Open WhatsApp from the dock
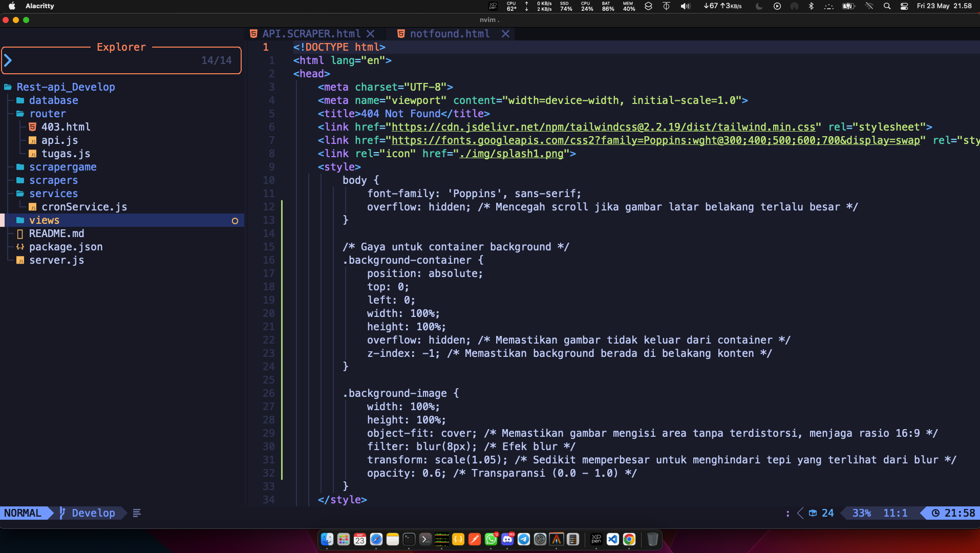 (x=491, y=539)
